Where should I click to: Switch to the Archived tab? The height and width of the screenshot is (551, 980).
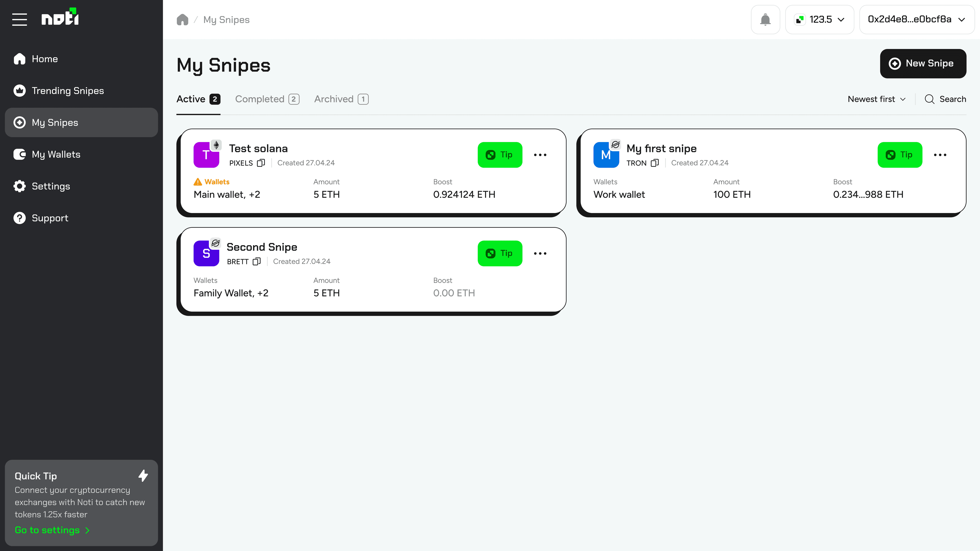(341, 99)
